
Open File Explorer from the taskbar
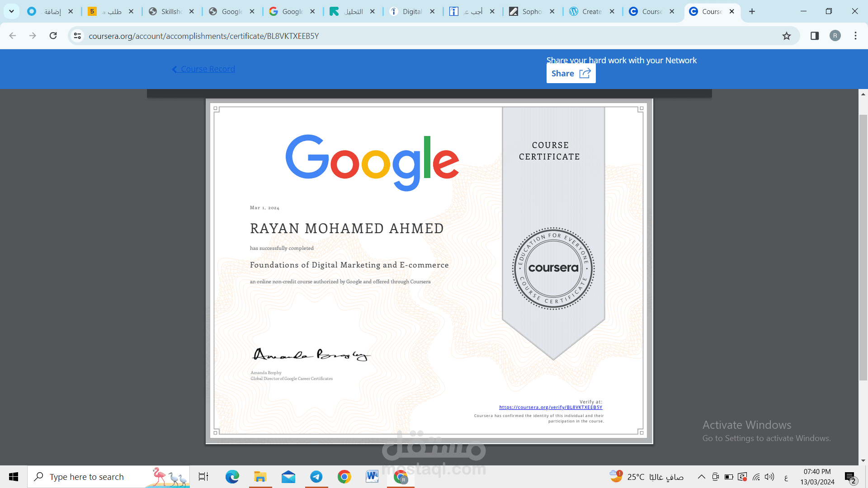(260, 477)
